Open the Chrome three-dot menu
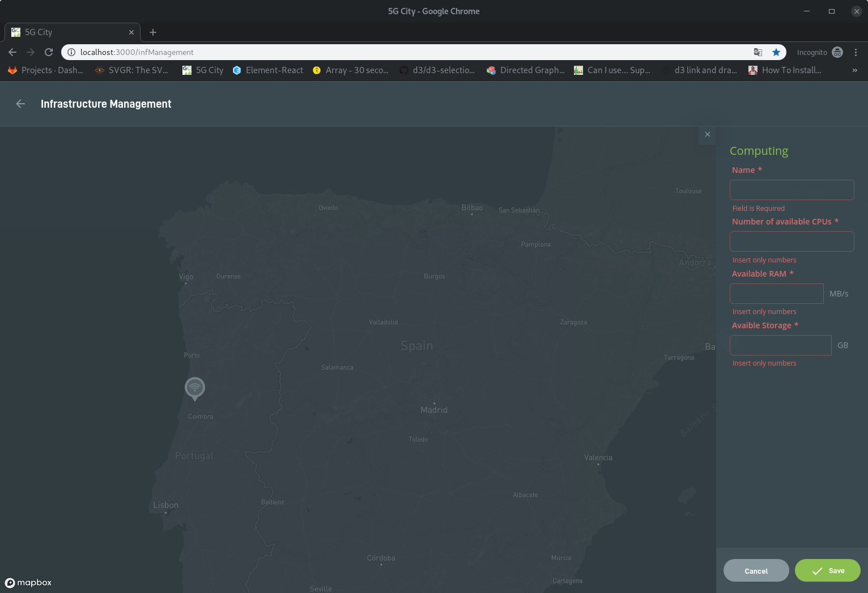The image size is (868, 593). [856, 52]
